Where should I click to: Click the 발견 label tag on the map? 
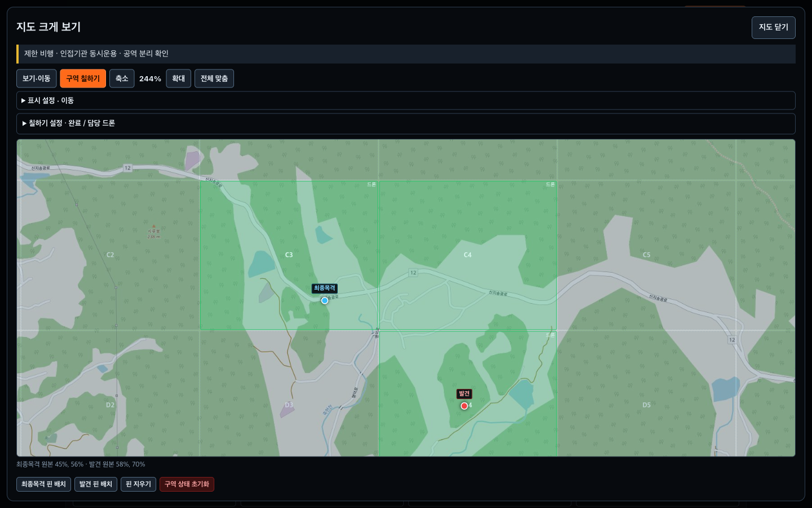click(464, 394)
